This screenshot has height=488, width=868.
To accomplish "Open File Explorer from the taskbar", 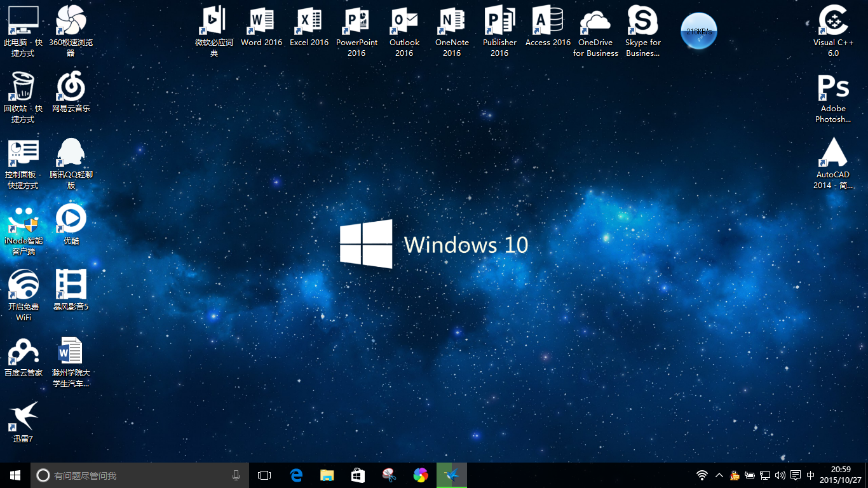I will 327,475.
